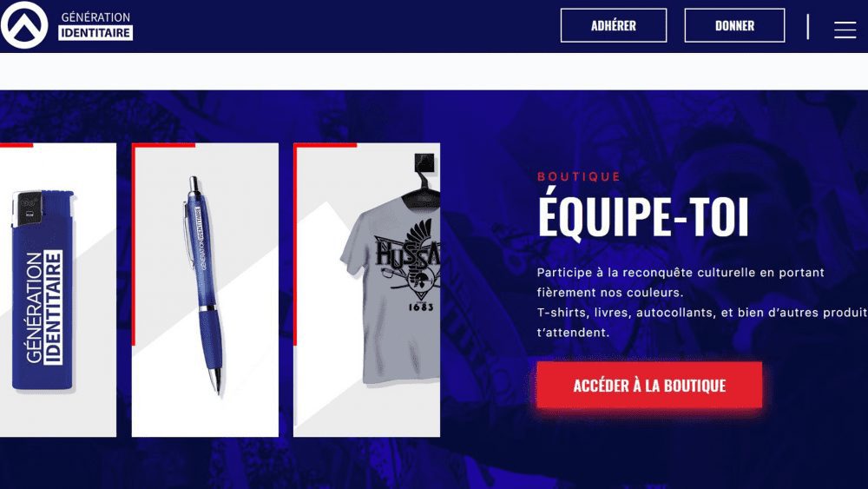Click the pen product card's red corner accent
Screen dimensions: 868x489
coord(163,146)
